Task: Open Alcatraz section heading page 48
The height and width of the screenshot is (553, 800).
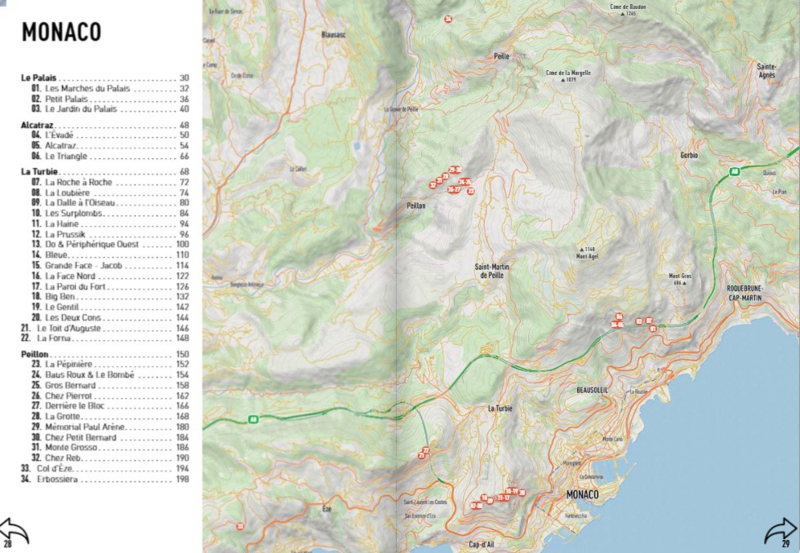Action: tap(105, 125)
